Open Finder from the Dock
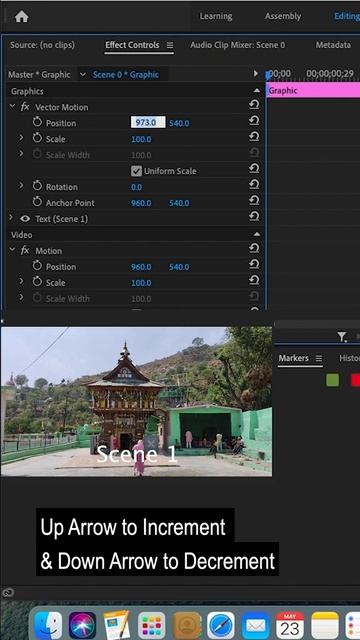Screen dimensions: 360x640 [x=48, y=625]
